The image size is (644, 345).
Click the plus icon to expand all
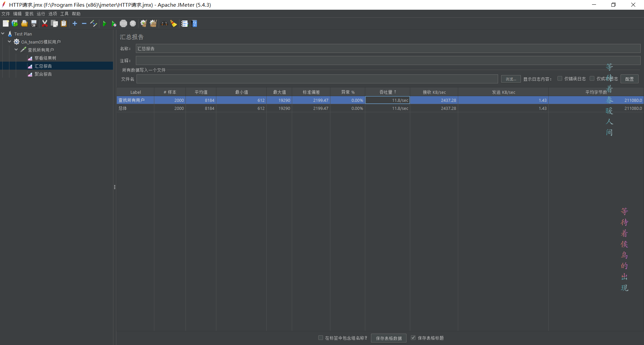(x=75, y=23)
